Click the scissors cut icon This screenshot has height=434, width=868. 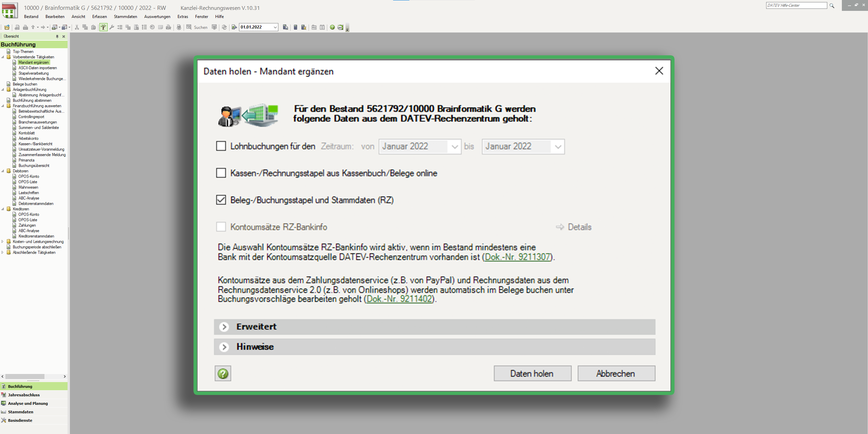click(77, 27)
